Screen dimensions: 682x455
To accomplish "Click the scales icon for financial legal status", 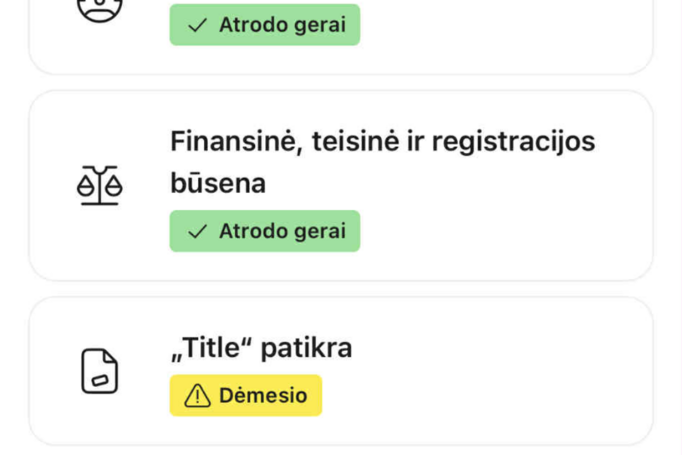I will tap(99, 186).
